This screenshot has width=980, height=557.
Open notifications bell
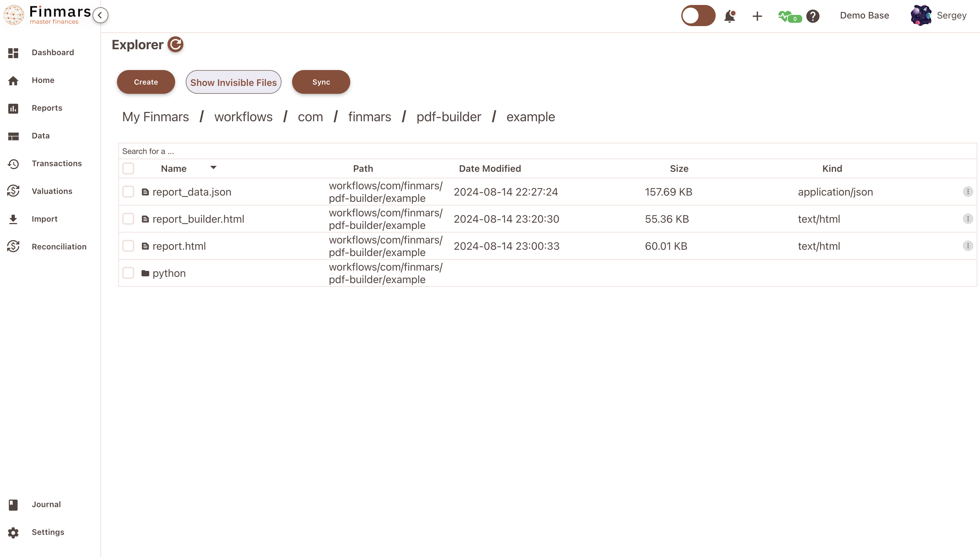pos(730,16)
